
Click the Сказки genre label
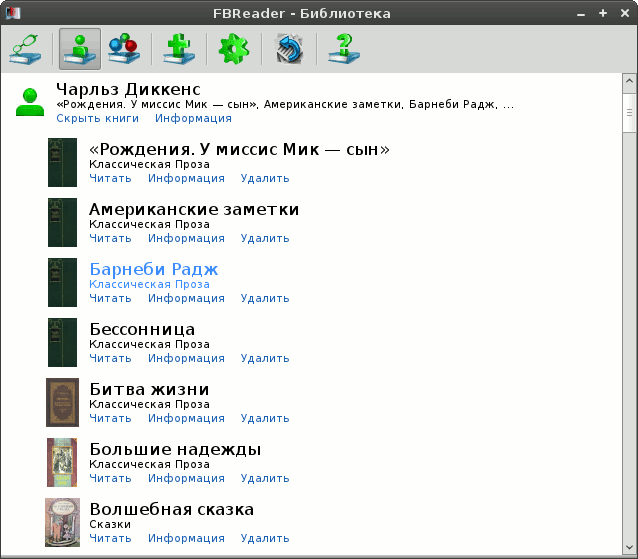110,524
